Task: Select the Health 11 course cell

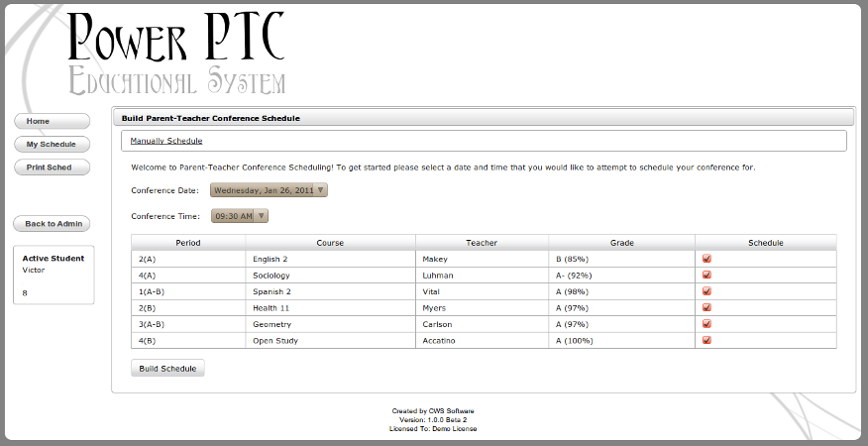Action: (x=331, y=308)
